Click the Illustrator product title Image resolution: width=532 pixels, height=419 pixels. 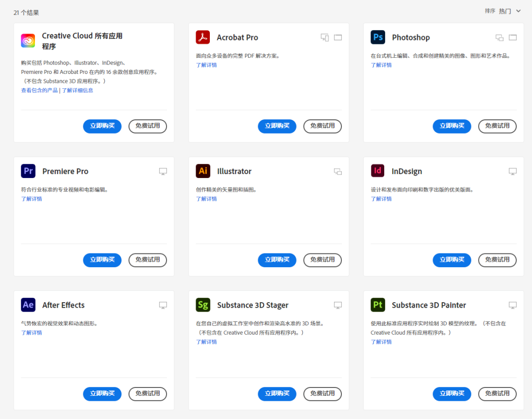(x=234, y=171)
